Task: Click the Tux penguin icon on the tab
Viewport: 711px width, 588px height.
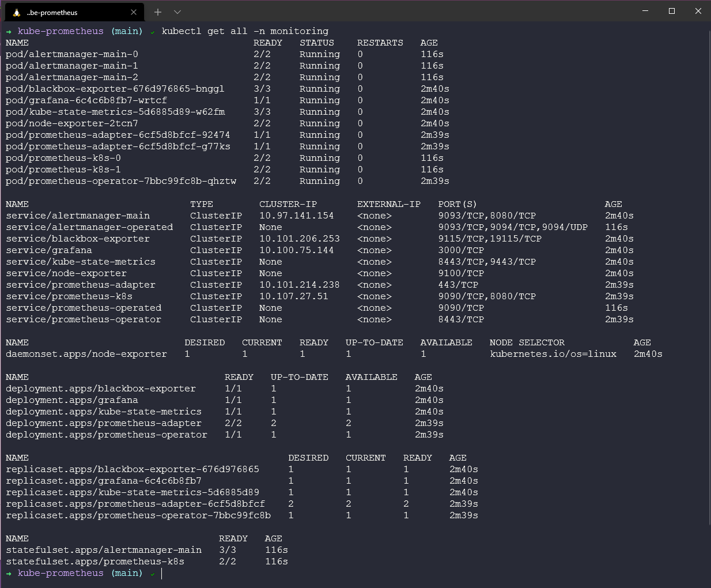Action: click(17, 12)
